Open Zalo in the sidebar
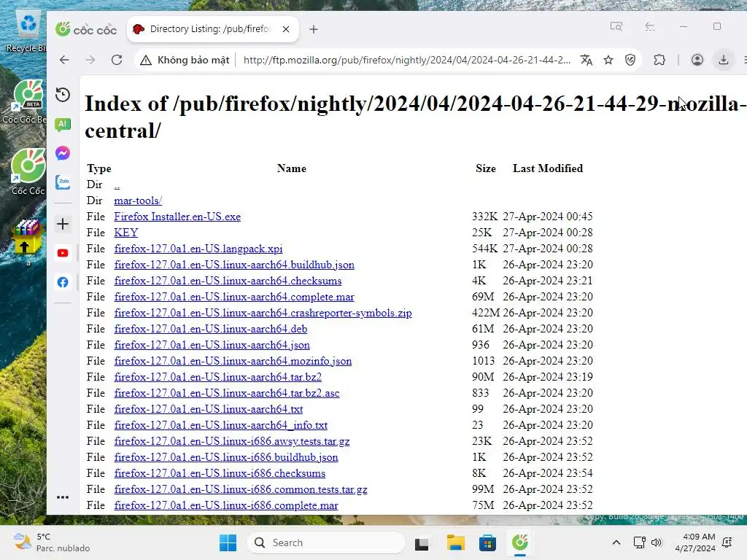The height and width of the screenshot is (560, 747). [63, 182]
